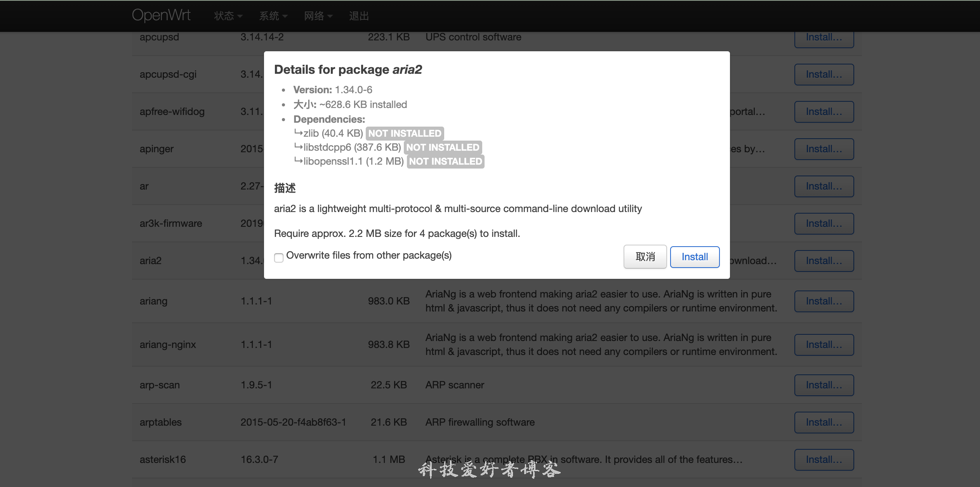Image resolution: width=980 pixels, height=487 pixels.
Task: Select the ariang package name
Action: point(153,301)
